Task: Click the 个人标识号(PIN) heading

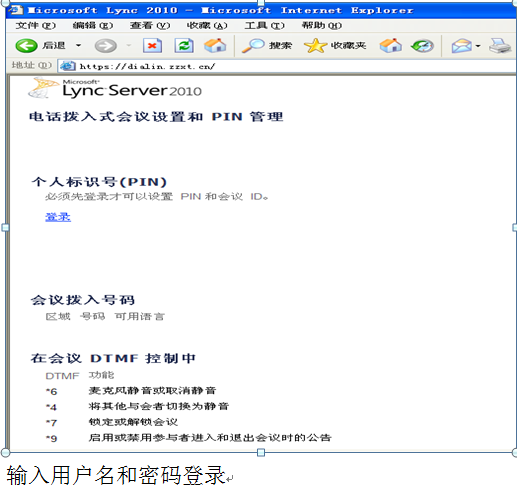Action: 99,182
